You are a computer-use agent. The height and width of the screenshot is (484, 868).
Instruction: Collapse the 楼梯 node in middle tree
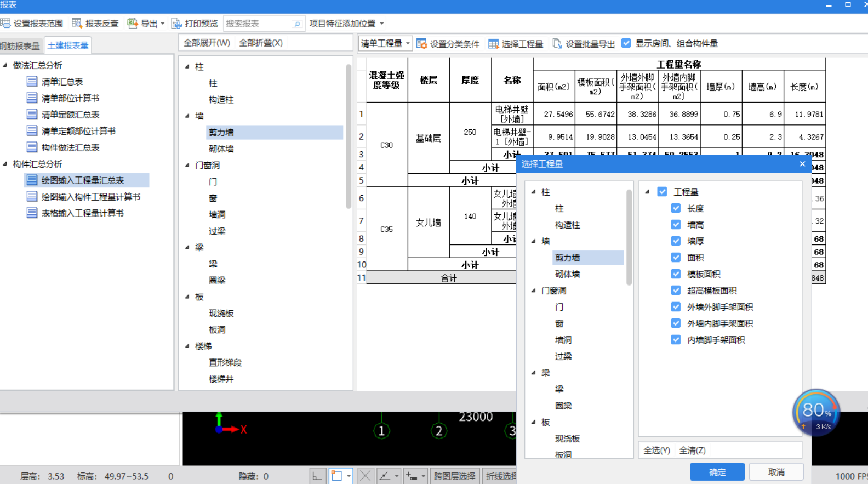click(x=187, y=346)
